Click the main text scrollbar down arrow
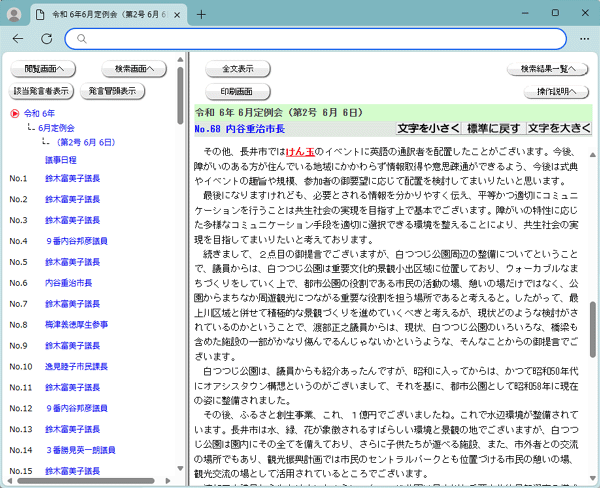 [x=592, y=478]
